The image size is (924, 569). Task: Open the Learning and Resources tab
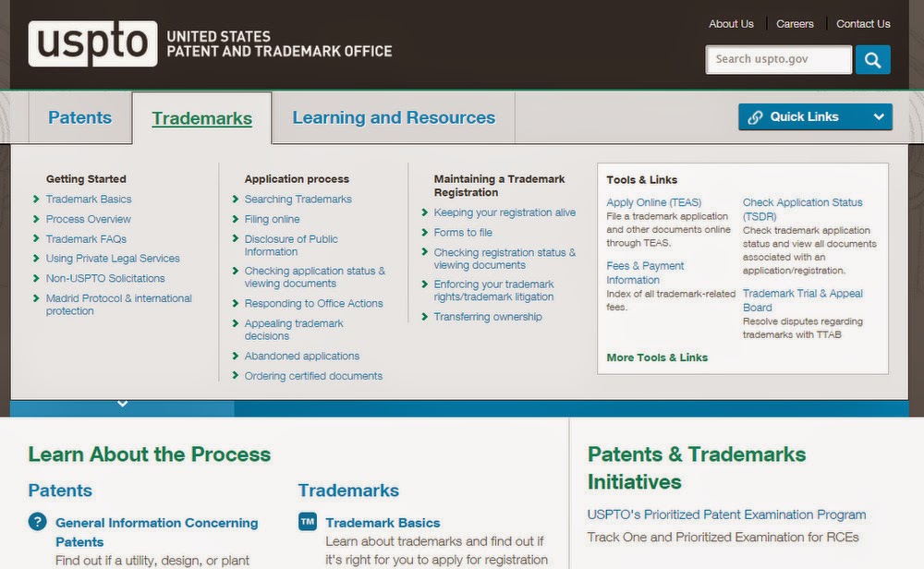tap(394, 117)
